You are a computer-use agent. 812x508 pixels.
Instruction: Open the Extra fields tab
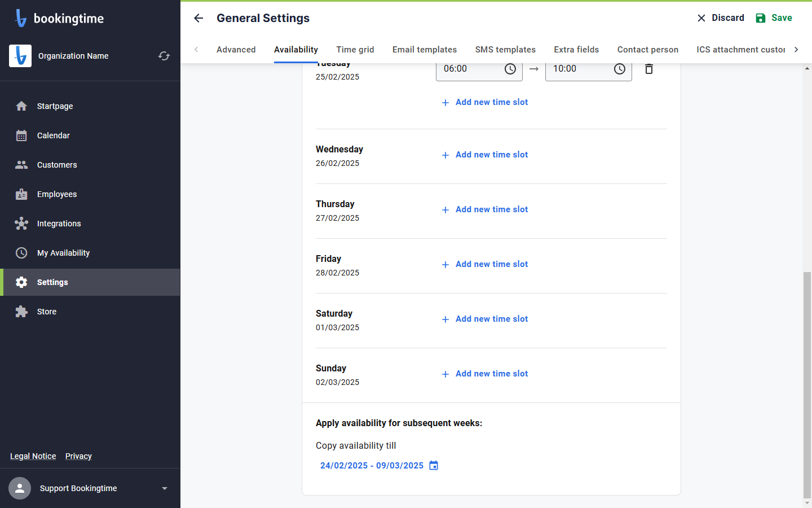coord(576,50)
